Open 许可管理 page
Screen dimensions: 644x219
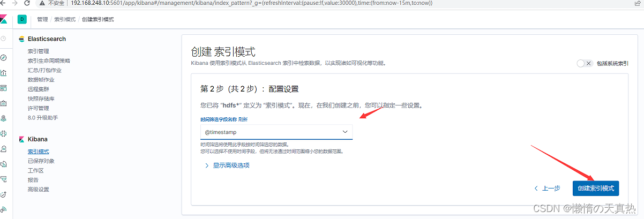tap(39, 108)
